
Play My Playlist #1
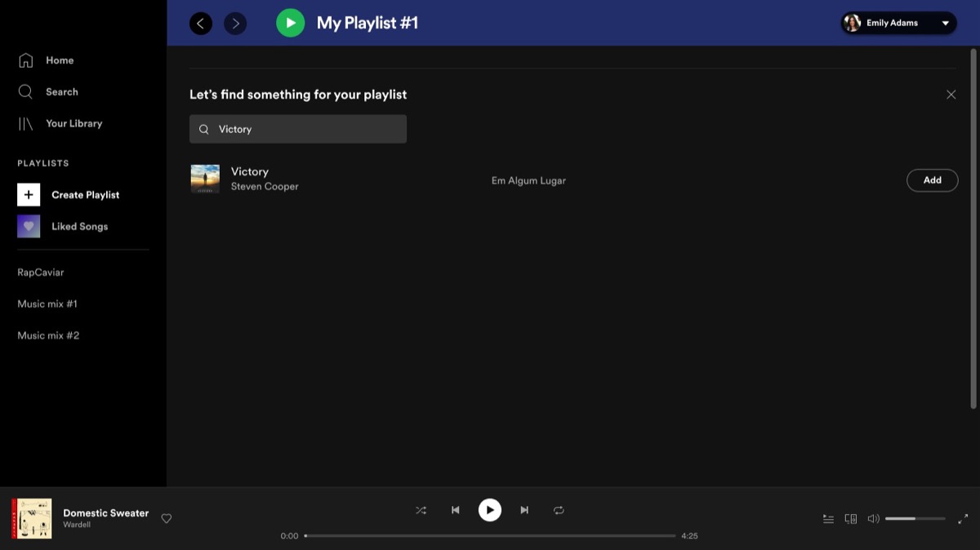pos(291,22)
